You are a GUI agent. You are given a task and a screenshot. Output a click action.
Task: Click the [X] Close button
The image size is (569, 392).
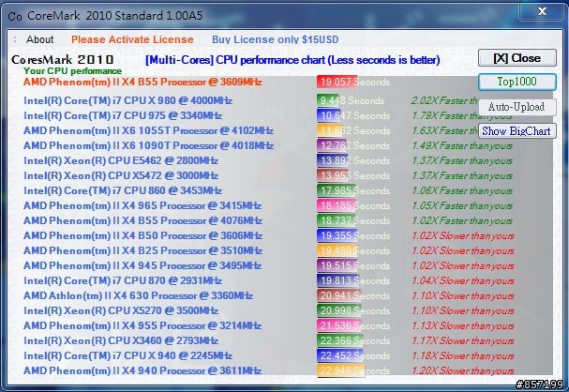517,58
